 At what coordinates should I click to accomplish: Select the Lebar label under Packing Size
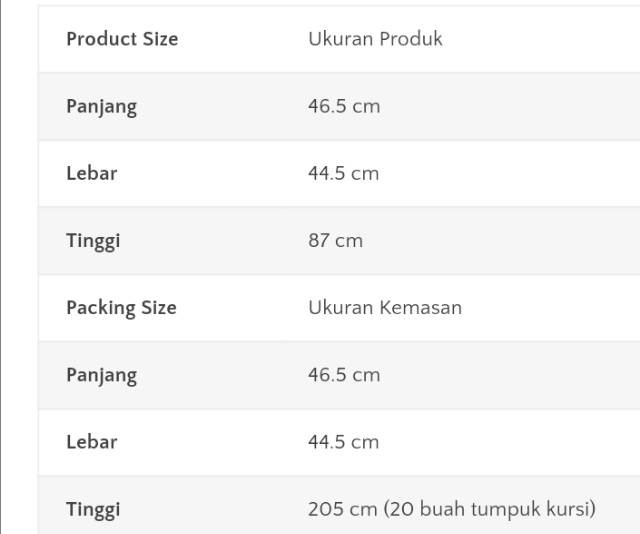click(x=92, y=442)
